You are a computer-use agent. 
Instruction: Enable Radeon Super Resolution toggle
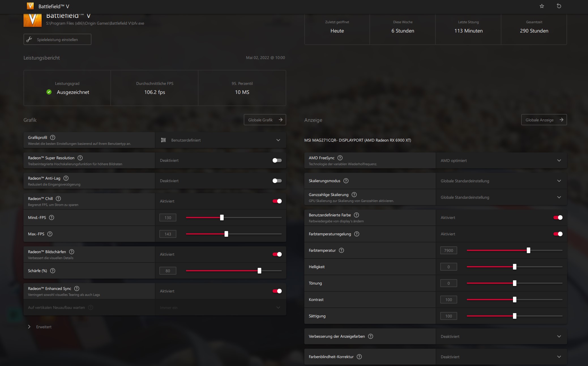click(x=277, y=160)
